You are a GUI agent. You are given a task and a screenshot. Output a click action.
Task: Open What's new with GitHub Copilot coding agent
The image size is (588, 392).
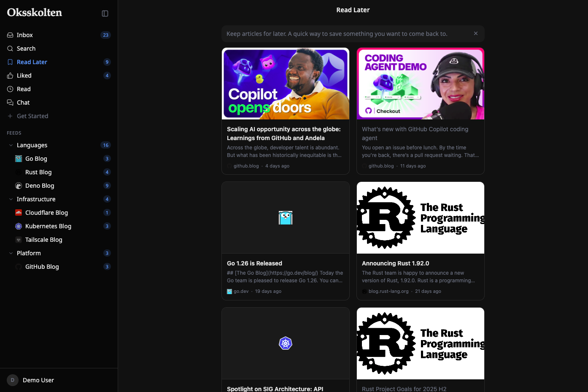(x=421, y=111)
